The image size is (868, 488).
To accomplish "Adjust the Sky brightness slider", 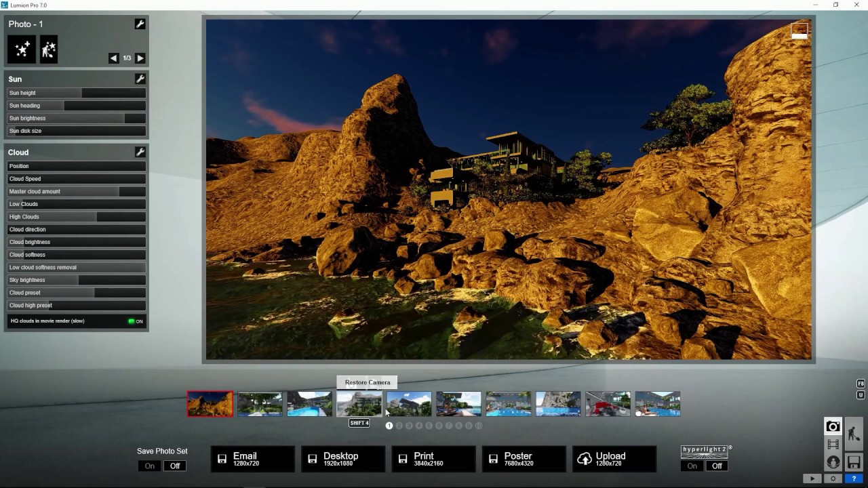I will click(77, 280).
